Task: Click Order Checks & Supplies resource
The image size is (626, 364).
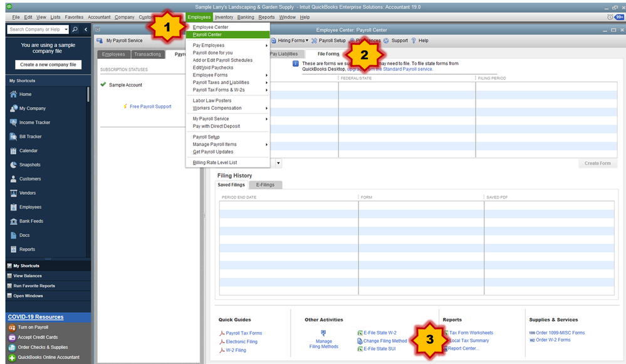Action: pyautogui.click(x=43, y=347)
